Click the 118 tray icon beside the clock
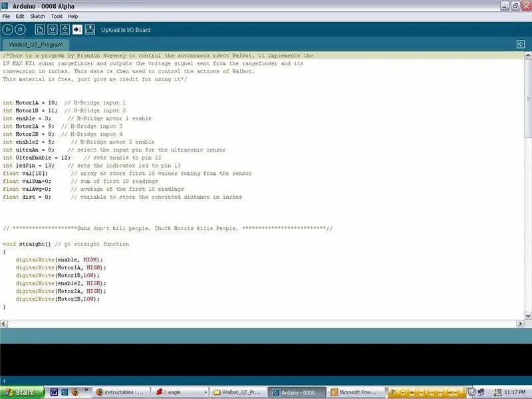 (497, 392)
